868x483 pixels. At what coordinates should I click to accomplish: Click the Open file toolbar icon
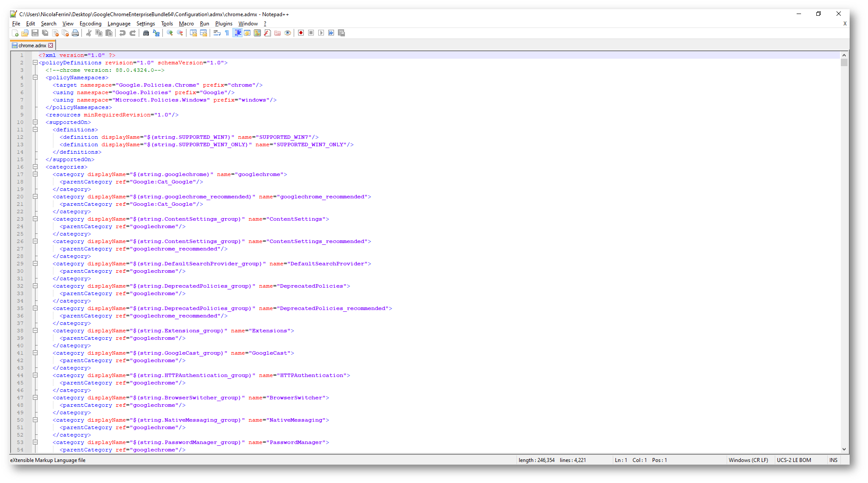tap(25, 33)
